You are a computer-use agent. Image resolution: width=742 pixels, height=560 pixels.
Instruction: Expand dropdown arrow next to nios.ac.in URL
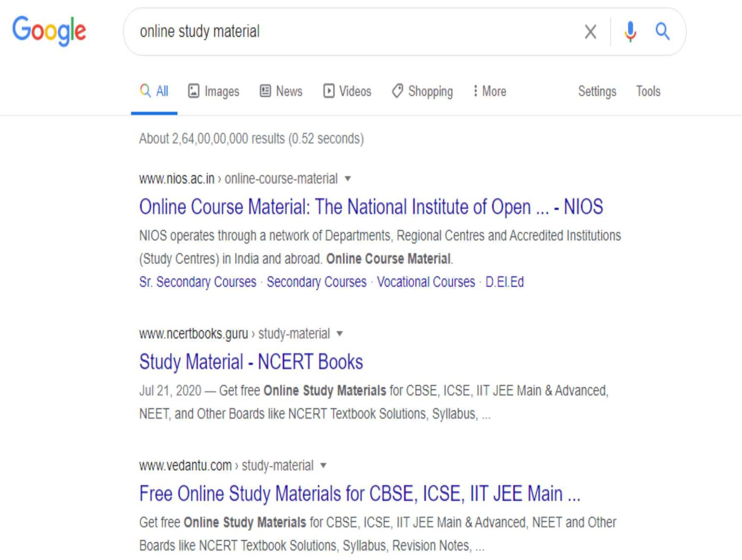click(348, 178)
